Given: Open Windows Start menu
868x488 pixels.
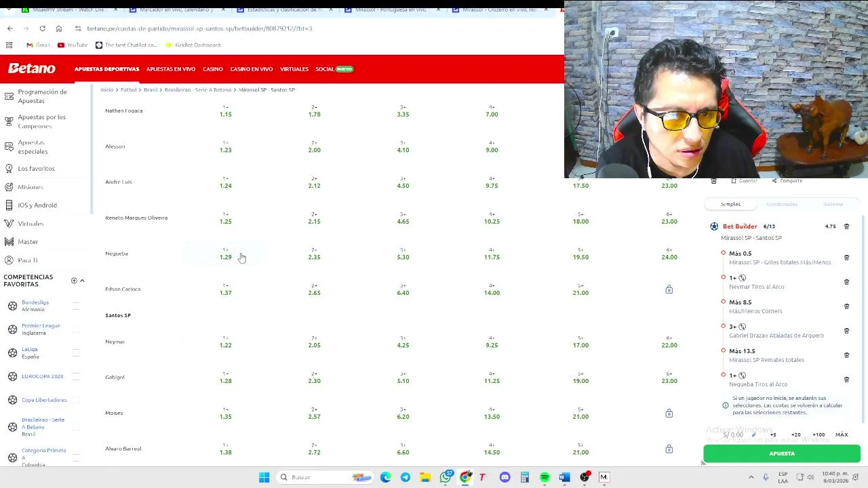Looking at the screenshot, I should [x=264, y=477].
